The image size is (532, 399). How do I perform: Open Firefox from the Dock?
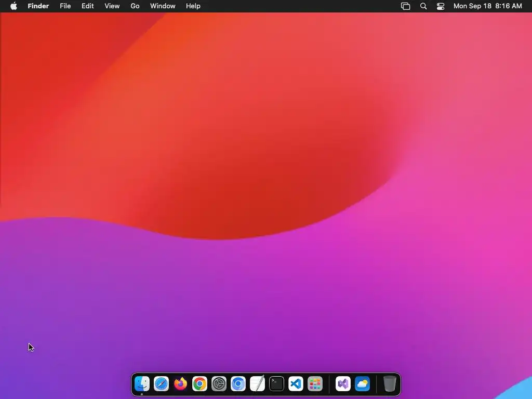180,384
